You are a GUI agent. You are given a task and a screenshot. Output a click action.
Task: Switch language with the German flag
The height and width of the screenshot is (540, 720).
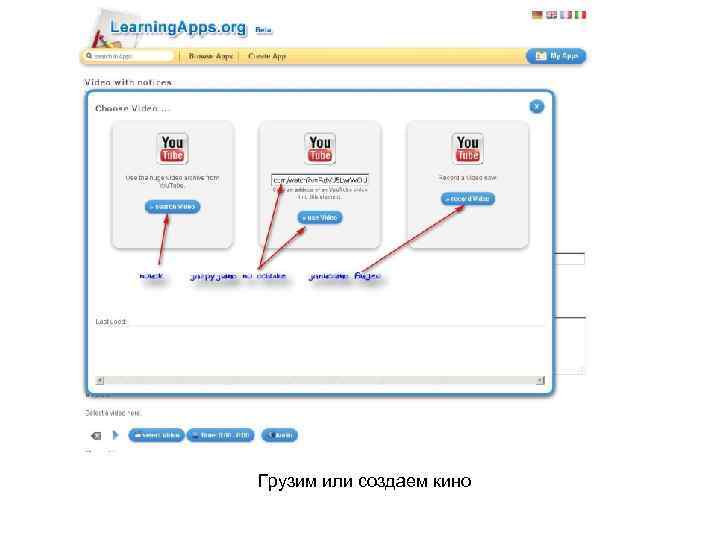[537, 15]
